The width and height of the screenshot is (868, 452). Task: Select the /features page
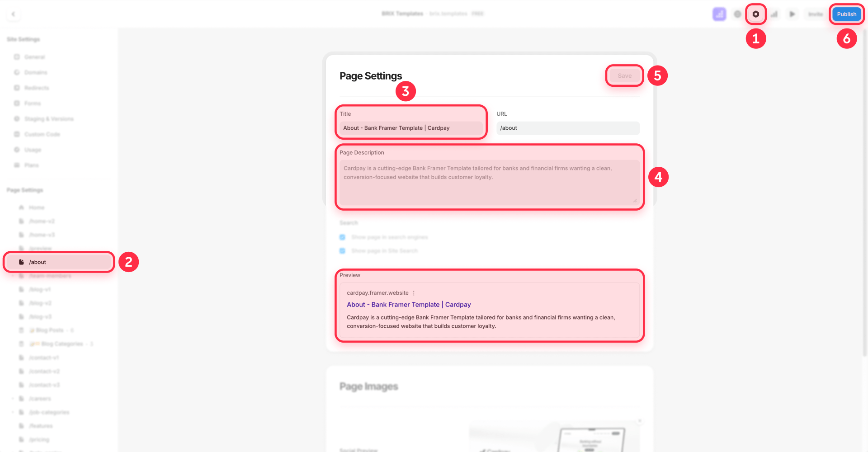pos(41,426)
